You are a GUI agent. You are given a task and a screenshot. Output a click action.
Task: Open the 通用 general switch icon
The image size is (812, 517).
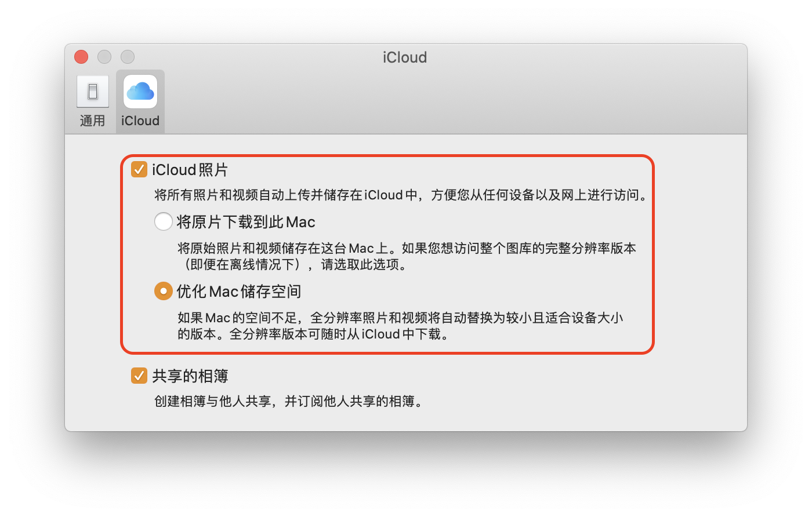point(93,92)
